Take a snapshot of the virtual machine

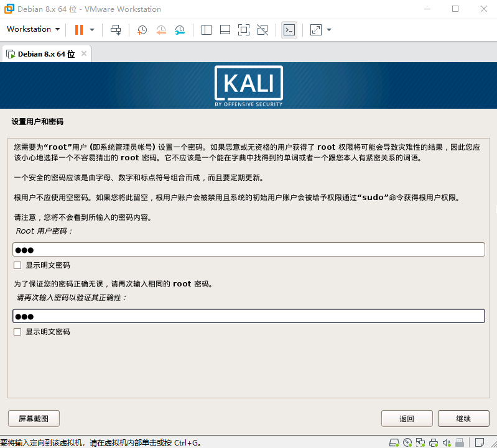coord(142,30)
